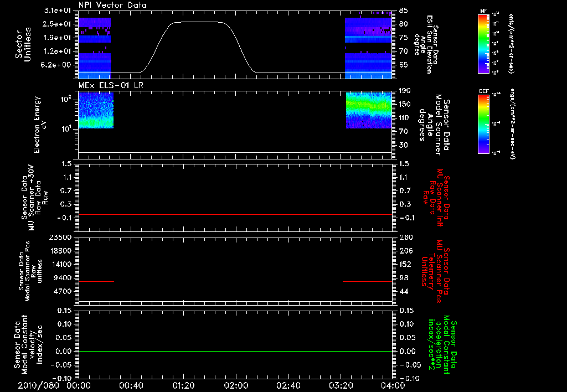Screen dimensions: 567x392
Task: Click the '9400' scanner position tick value
Action: (63, 278)
